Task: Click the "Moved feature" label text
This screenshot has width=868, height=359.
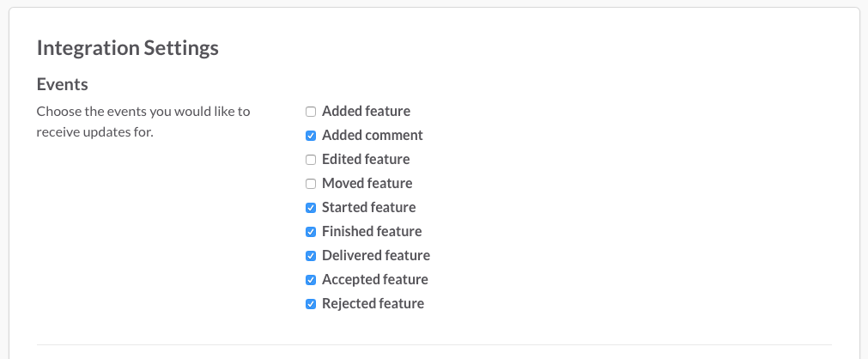Action: [367, 183]
